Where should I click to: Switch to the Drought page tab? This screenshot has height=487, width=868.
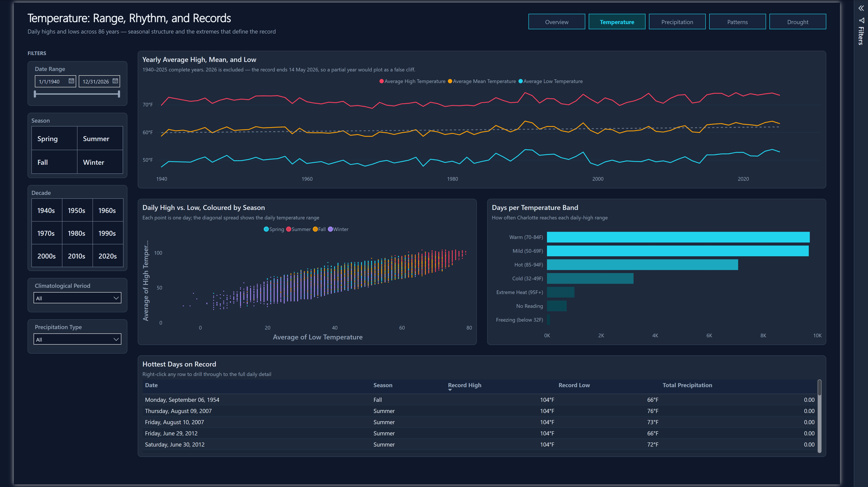[x=798, y=22]
